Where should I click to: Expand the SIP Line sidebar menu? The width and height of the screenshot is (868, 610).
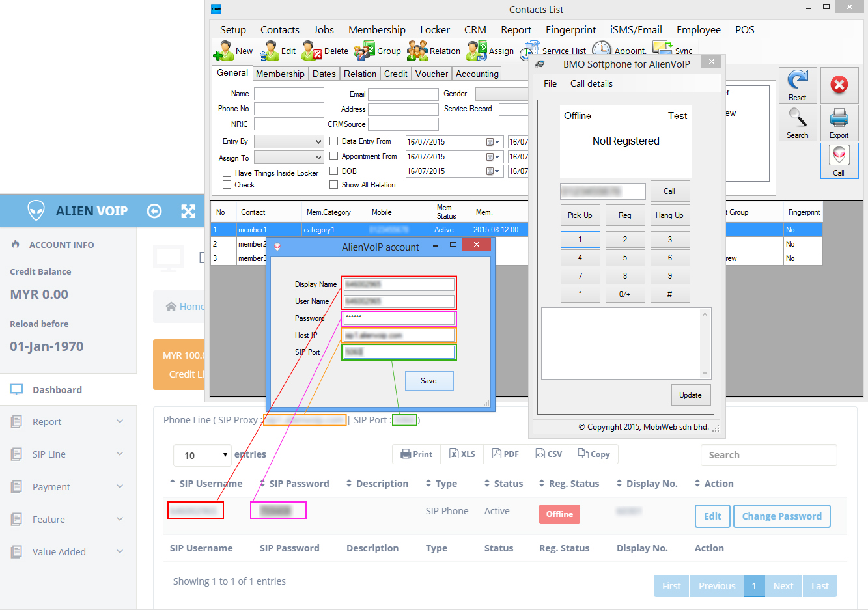tap(68, 454)
